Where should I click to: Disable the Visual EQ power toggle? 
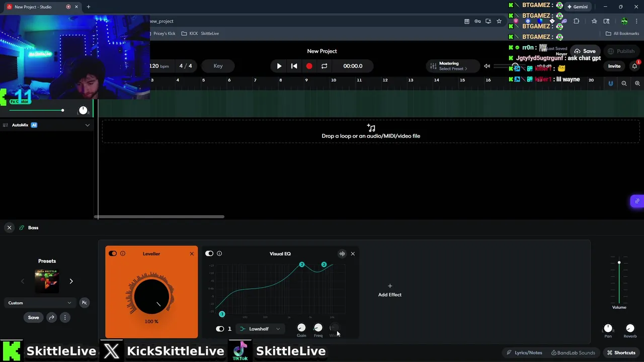point(209,253)
